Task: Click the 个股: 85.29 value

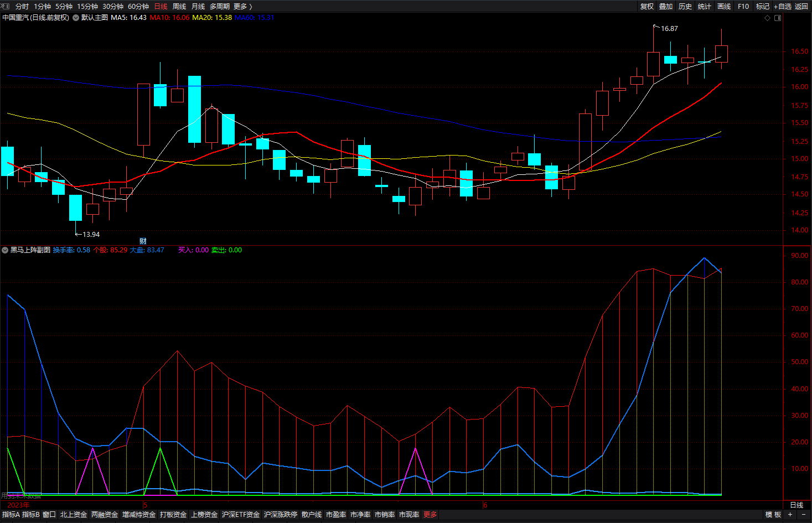Action: [110, 250]
